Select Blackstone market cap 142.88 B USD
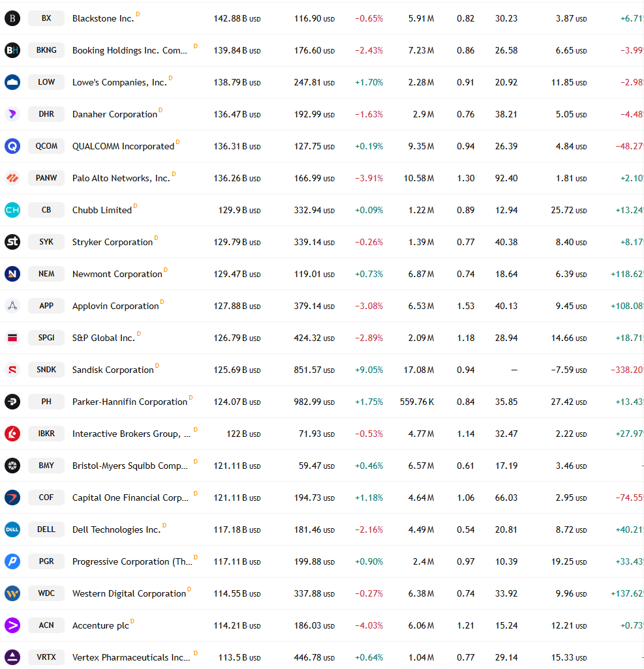644x669 pixels. coord(237,18)
